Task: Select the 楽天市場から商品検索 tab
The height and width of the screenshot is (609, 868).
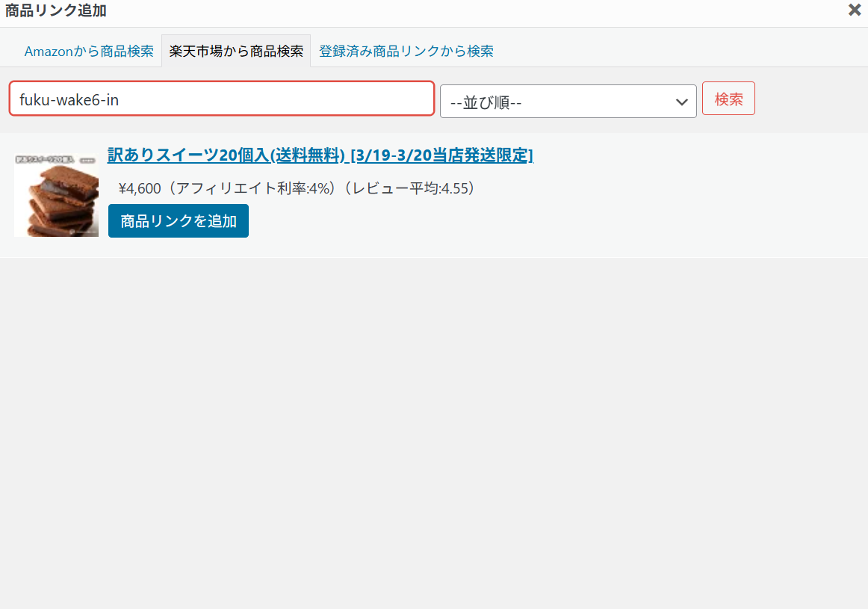Action: coord(236,52)
